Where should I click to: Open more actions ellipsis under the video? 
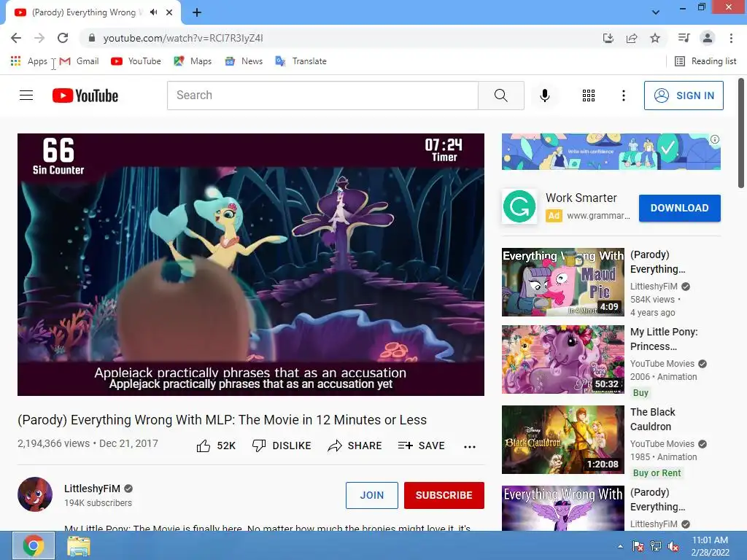(470, 447)
